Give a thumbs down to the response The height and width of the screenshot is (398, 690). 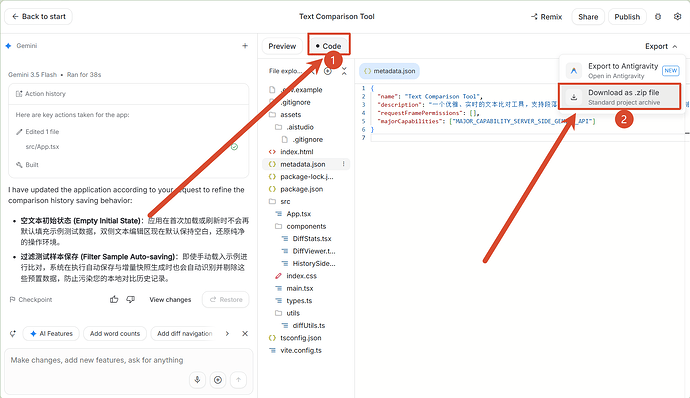click(x=131, y=299)
